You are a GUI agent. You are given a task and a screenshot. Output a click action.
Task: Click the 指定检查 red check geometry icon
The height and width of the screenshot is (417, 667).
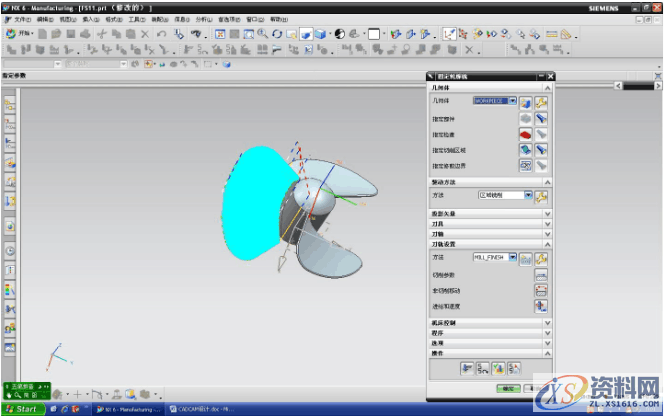click(x=525, y=133)
